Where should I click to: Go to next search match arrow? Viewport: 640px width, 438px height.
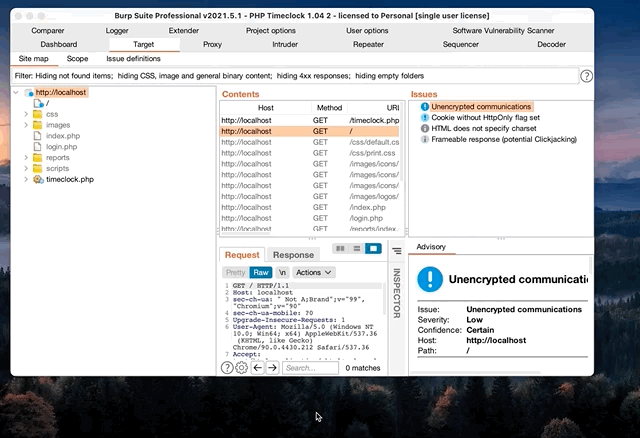click(x=272, y=368)
